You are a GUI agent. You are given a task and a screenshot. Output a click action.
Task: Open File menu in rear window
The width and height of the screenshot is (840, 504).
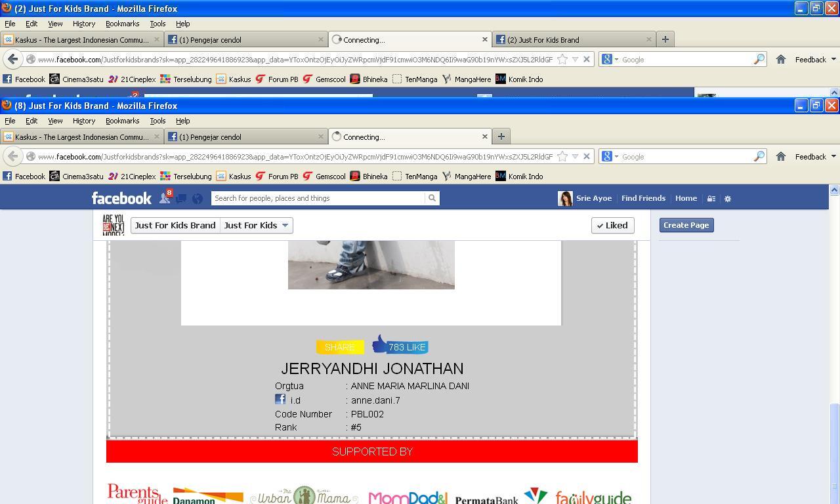tap(10, 24)
